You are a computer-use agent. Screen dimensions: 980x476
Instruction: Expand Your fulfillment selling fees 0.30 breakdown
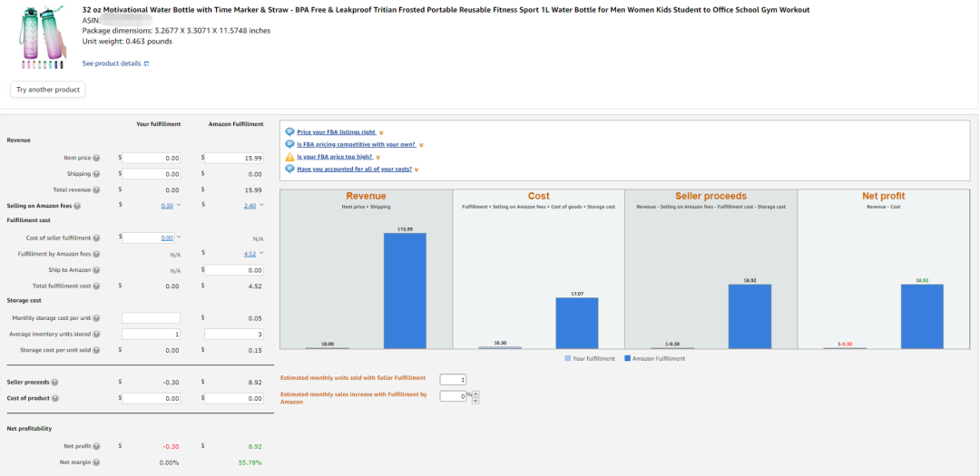coord(179,206)
